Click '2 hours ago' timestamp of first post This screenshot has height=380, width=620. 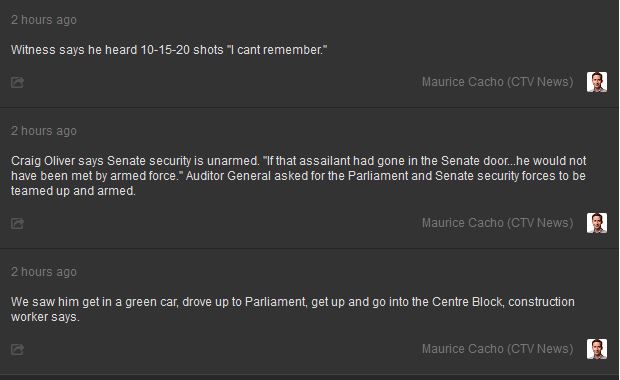[44, 20]
